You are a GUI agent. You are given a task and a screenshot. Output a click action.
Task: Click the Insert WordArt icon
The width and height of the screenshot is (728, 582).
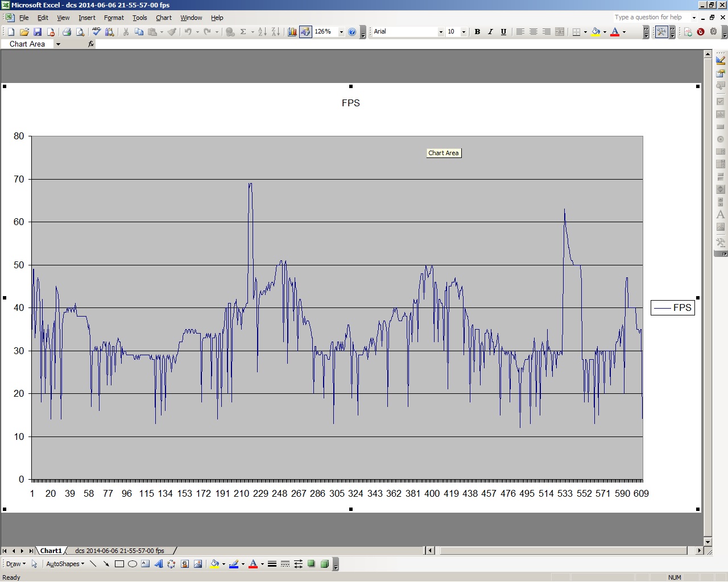click(159, 564)
